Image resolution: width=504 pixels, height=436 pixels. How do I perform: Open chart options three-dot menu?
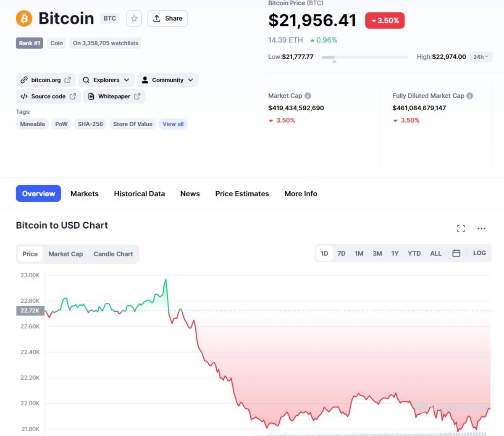pyautogui.click(x=481, y=228)
